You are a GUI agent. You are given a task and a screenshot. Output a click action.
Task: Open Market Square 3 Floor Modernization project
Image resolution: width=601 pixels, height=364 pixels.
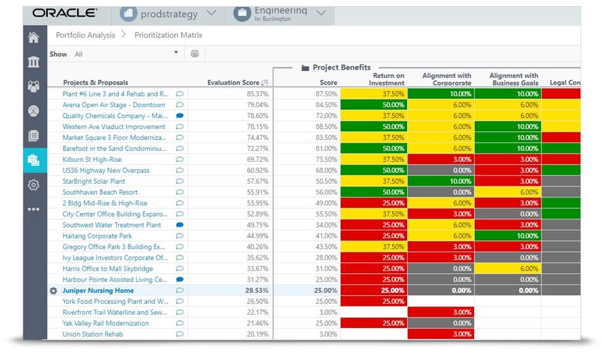[x=114, y=137]
